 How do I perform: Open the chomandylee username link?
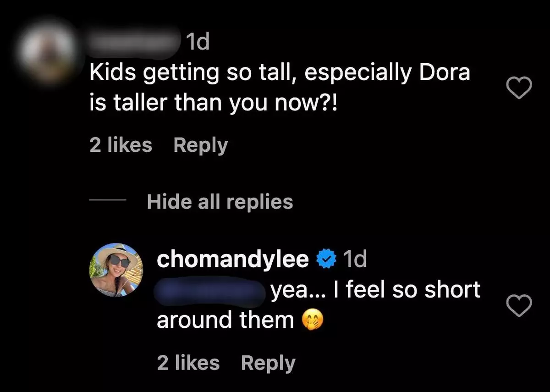tap(232, 260)
